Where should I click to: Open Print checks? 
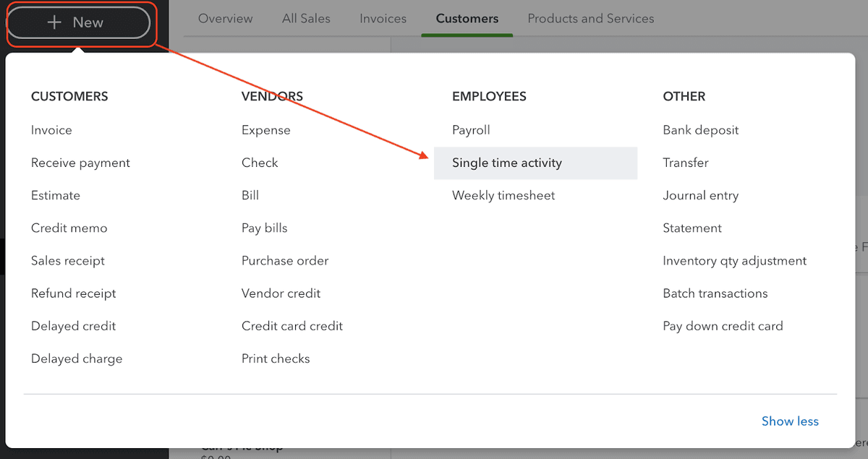276,359
